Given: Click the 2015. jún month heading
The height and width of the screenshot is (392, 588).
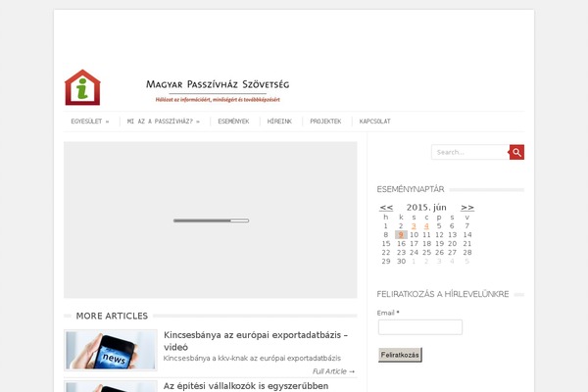Looking at the screenshot, I should click(426, 207).
